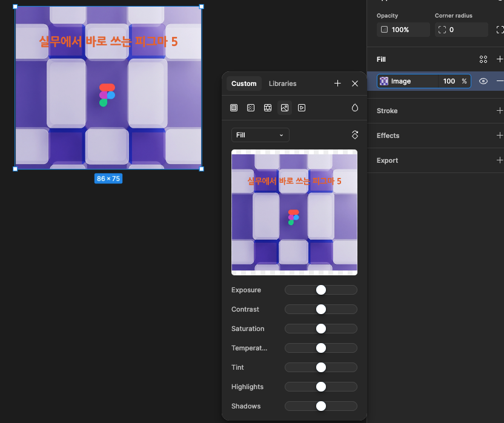Add an Effect with the plus icon
504x423 pixels.
click(500, 136)
